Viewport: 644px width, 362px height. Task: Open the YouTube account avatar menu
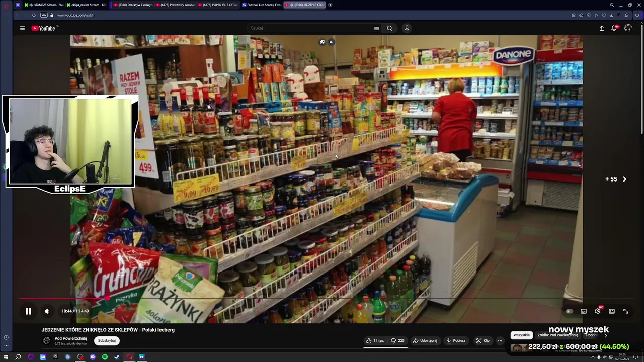coord(628,28)
